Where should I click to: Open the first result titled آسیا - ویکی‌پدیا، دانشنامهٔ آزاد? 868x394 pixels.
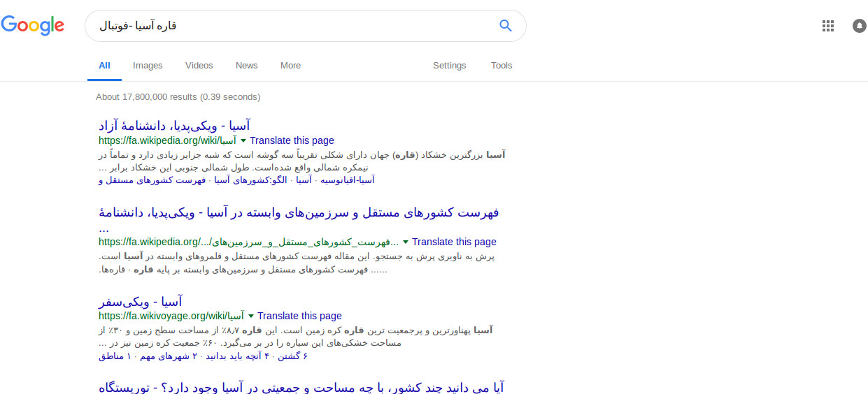point(174,126)
